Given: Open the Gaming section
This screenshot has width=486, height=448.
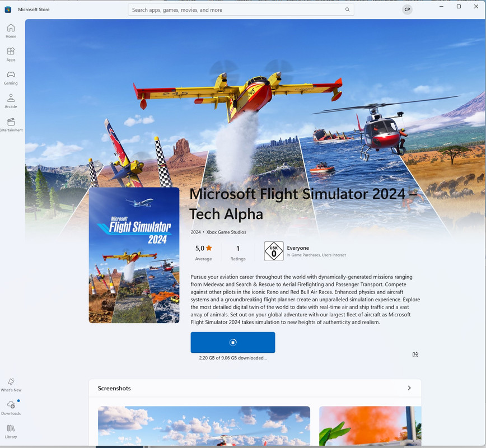Looking at the screenshot, I should 11,78.
